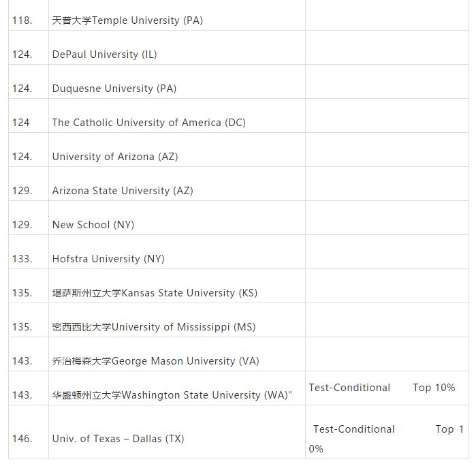476x464 pixels.
Task: Select Hofstra University (NY) text
Action: [x=108, y=259]
